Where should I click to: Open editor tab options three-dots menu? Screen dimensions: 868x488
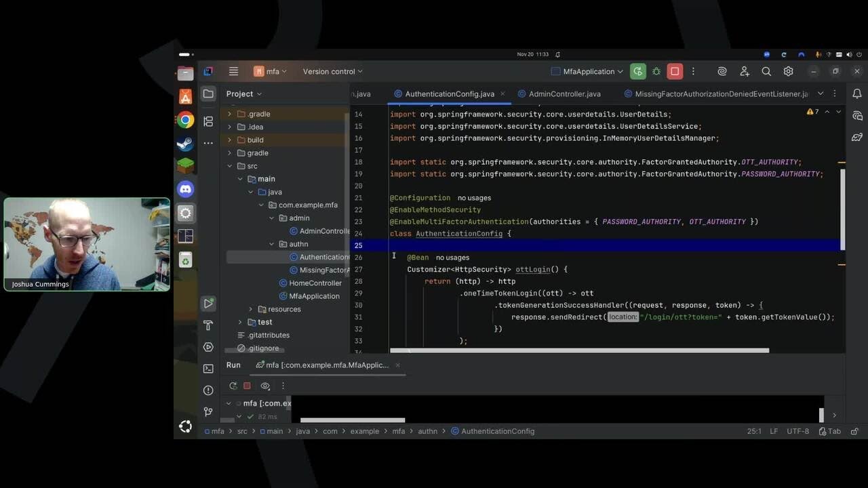point(835,94)
